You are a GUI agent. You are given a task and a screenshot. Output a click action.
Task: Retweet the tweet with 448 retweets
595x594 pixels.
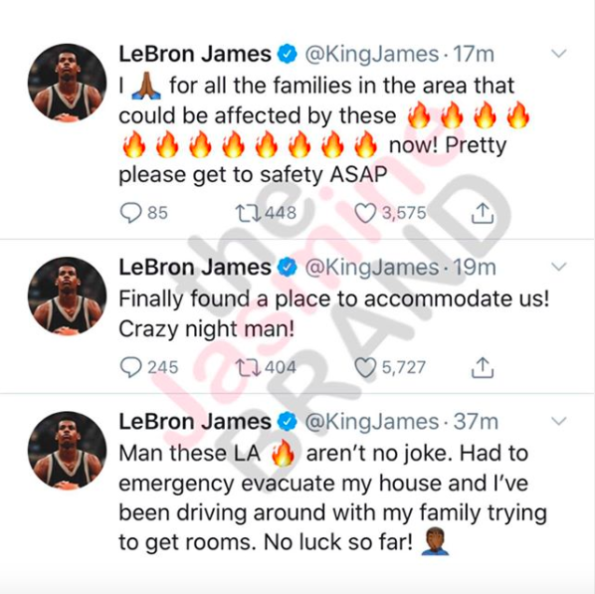click(248, 213)
